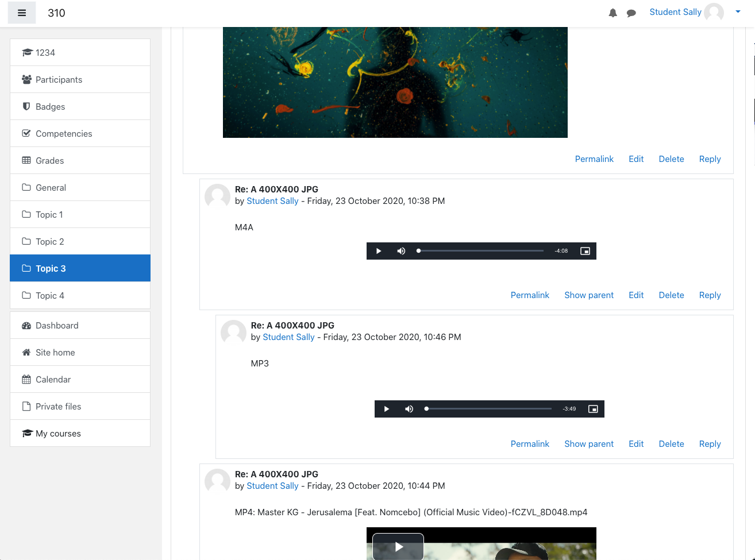This screenshot has height=560, width=755.
Task: Play the Jerusalema MP4 video
Action: [398, 547]
